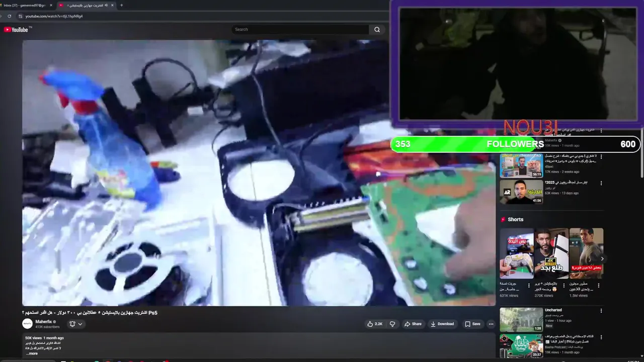
Task: Close the Inbox (37) Gmail tab
Action: 51,5
